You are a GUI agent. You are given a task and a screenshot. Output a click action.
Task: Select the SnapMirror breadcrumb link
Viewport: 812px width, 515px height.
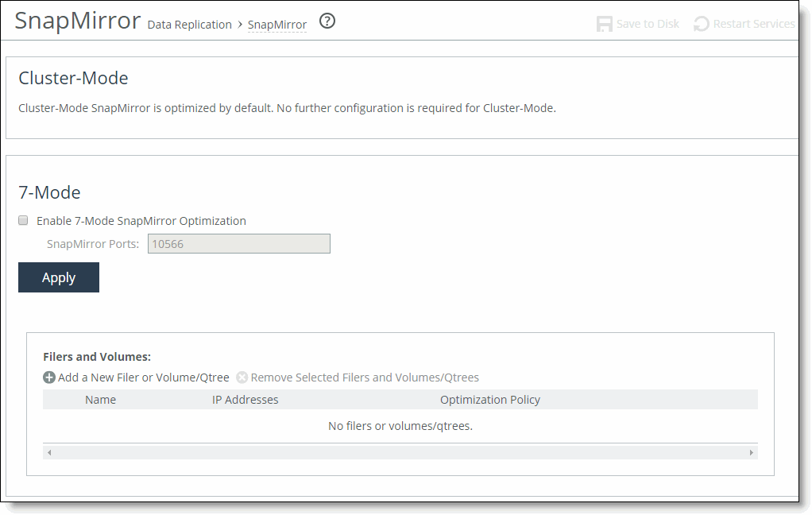277,25
